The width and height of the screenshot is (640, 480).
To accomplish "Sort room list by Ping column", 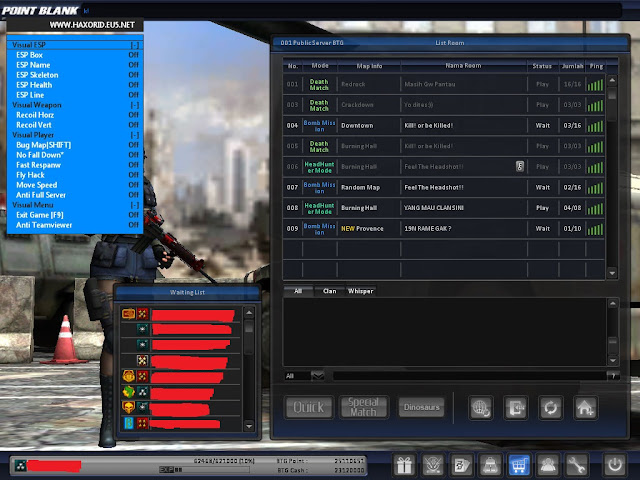I will [596, 66].
